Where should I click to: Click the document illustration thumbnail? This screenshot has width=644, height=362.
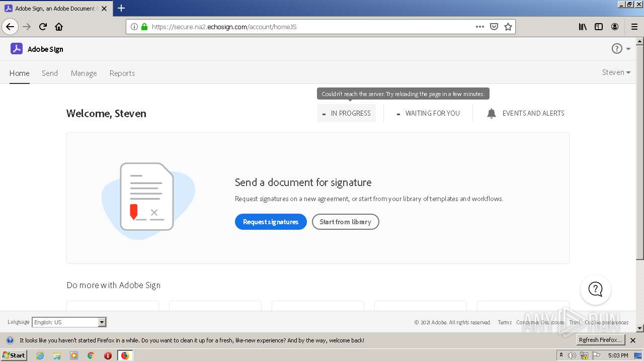coord(148,200)
